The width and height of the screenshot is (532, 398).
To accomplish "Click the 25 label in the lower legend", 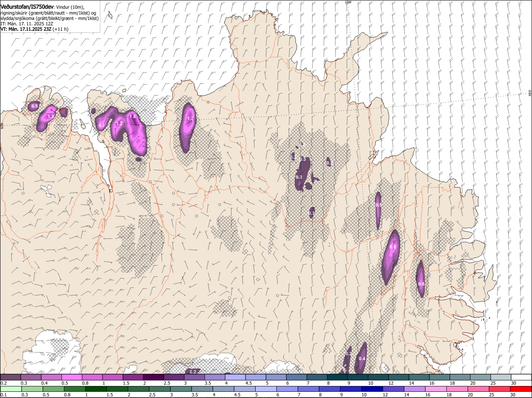I will point(491,395).
